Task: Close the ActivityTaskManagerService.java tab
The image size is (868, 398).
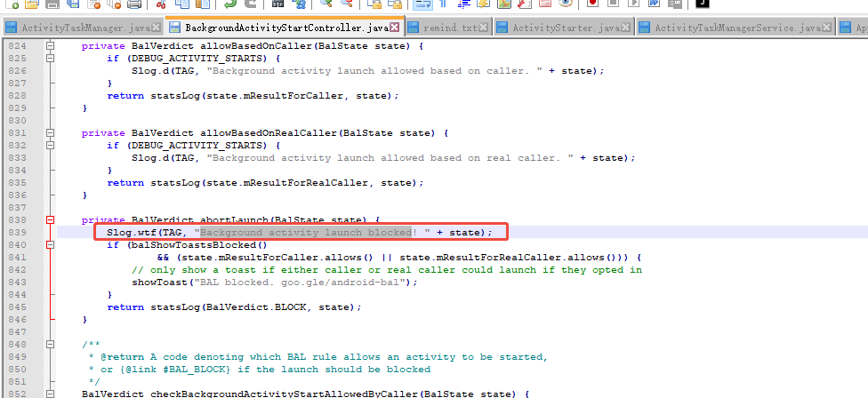Action: [827, 27]
